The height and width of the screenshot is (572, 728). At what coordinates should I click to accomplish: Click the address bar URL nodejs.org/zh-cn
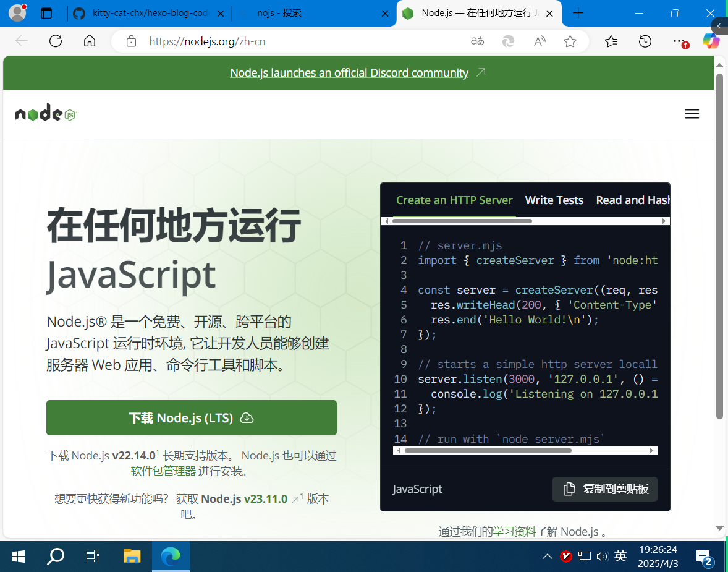(x=207, y=41)
